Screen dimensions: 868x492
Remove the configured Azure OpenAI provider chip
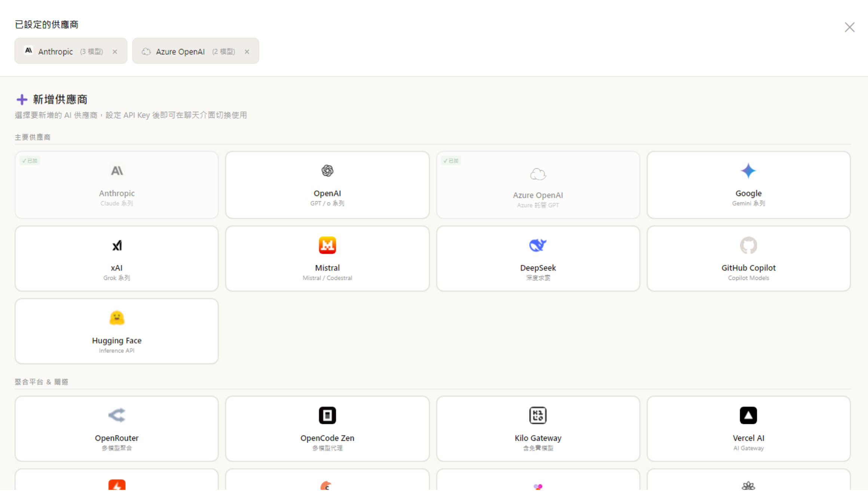[247, 52]
